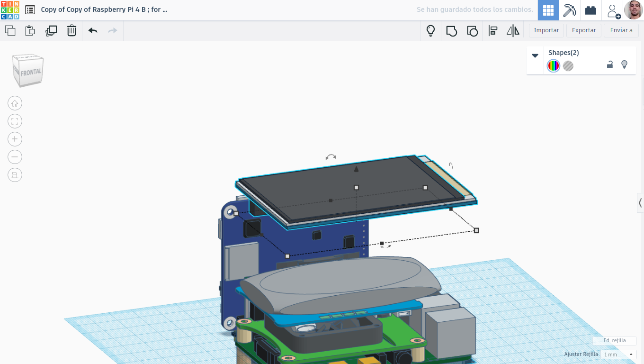Select the multicolor solid swatch
The image size is (644, 364).
pyautogui.click(x=554, y=66)
